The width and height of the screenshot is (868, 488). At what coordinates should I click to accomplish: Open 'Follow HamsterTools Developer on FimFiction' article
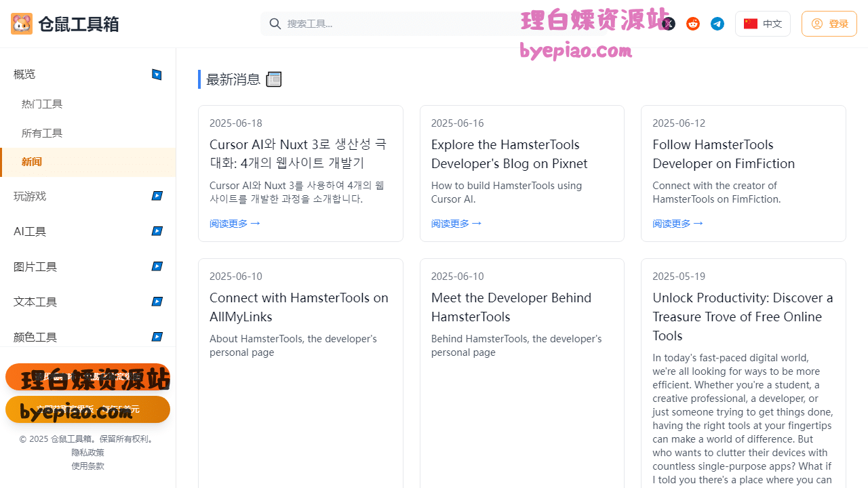724,154
